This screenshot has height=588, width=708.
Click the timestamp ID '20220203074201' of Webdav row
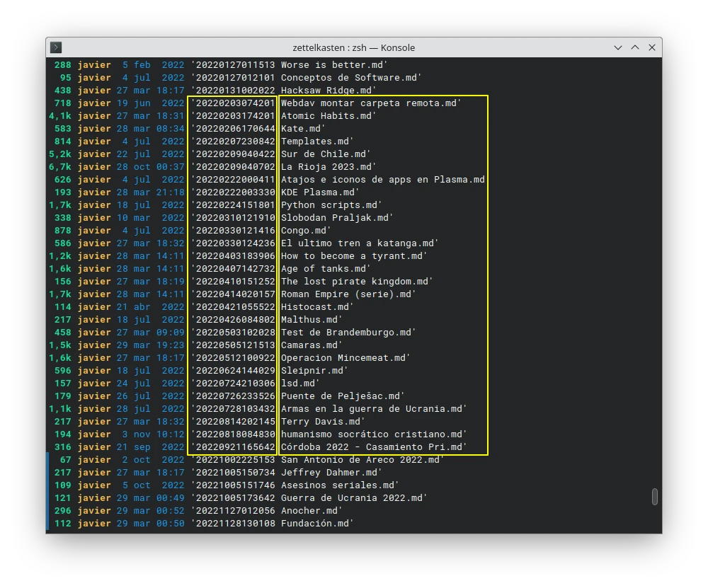pos(232,103)
